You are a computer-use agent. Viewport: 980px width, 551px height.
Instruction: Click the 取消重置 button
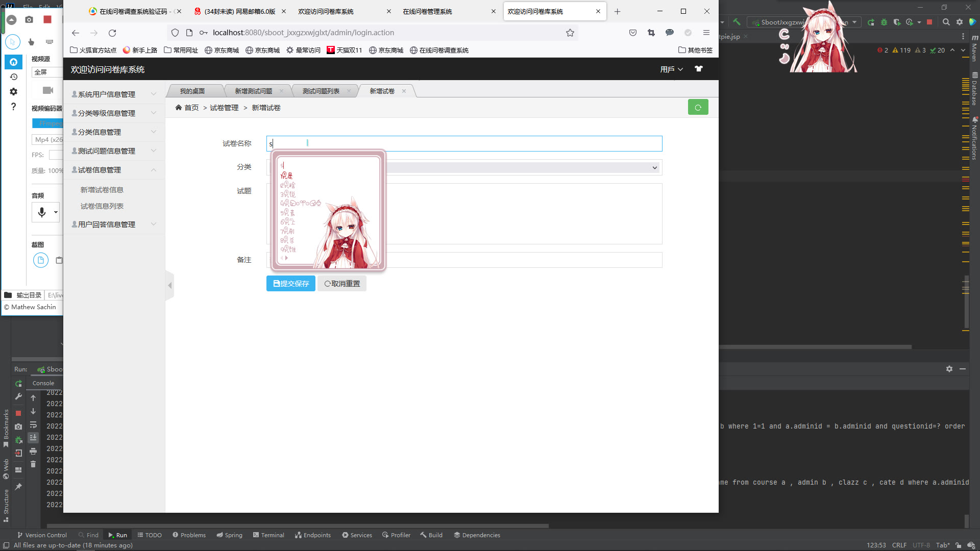[x=342, y=284]
